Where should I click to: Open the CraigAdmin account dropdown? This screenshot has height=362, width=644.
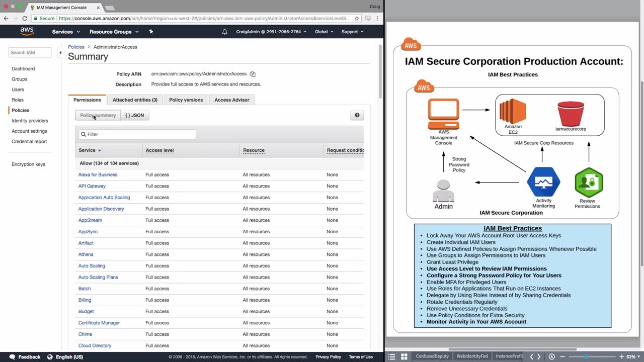click(x=271, y=32)
